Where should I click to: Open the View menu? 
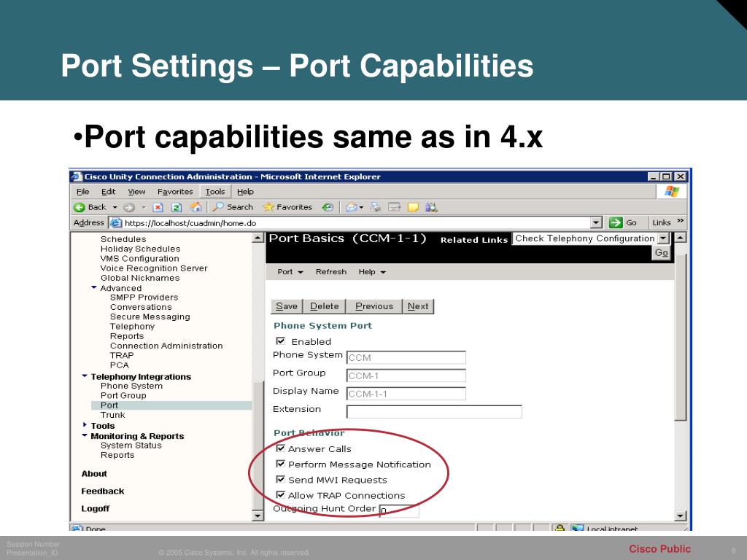click(x=136, y=192)
